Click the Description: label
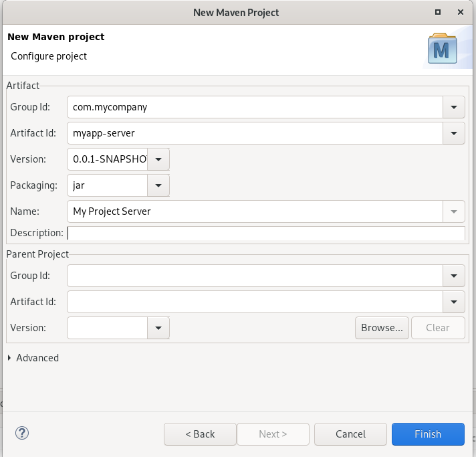Screen dimensions: 476x457 37,233
